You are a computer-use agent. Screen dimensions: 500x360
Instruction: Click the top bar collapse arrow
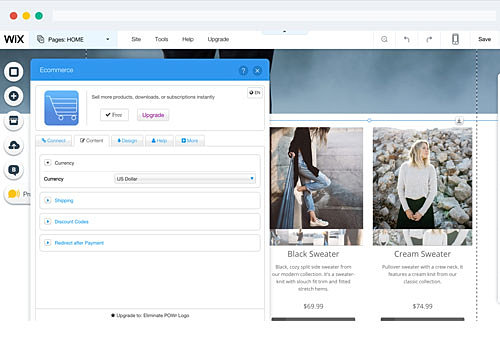tap(284, 32)
